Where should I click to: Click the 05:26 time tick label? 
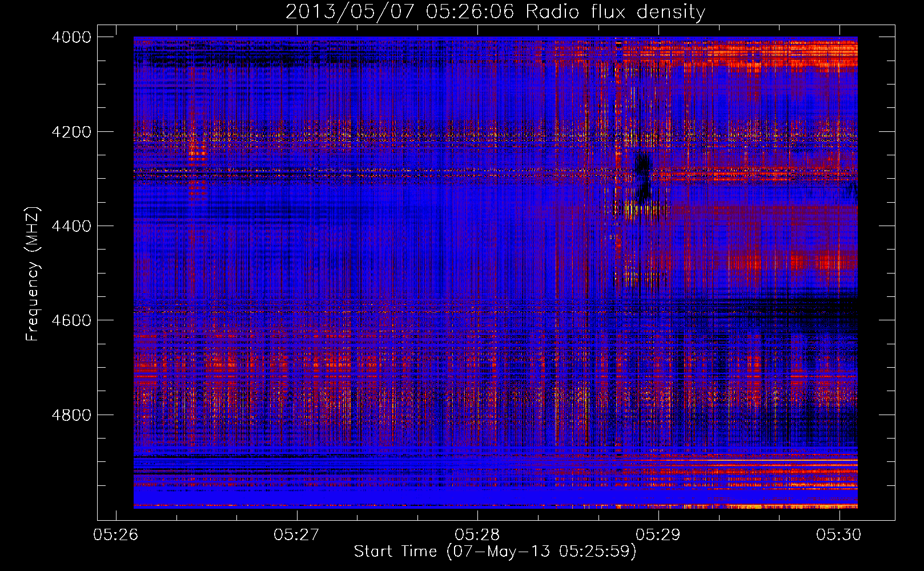click(x=116, y=534)
